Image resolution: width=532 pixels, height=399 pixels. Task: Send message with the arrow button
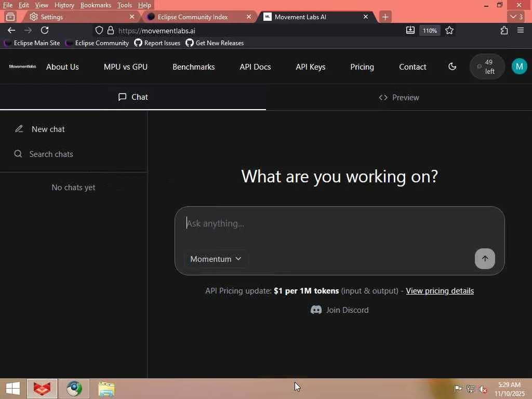pyautogui.click(x=485, y=259)
